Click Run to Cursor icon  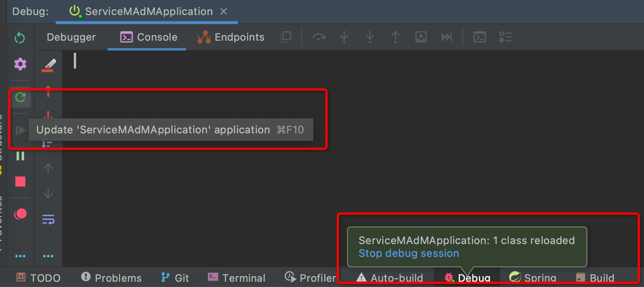pyautogui.click(x=447, y=37)
